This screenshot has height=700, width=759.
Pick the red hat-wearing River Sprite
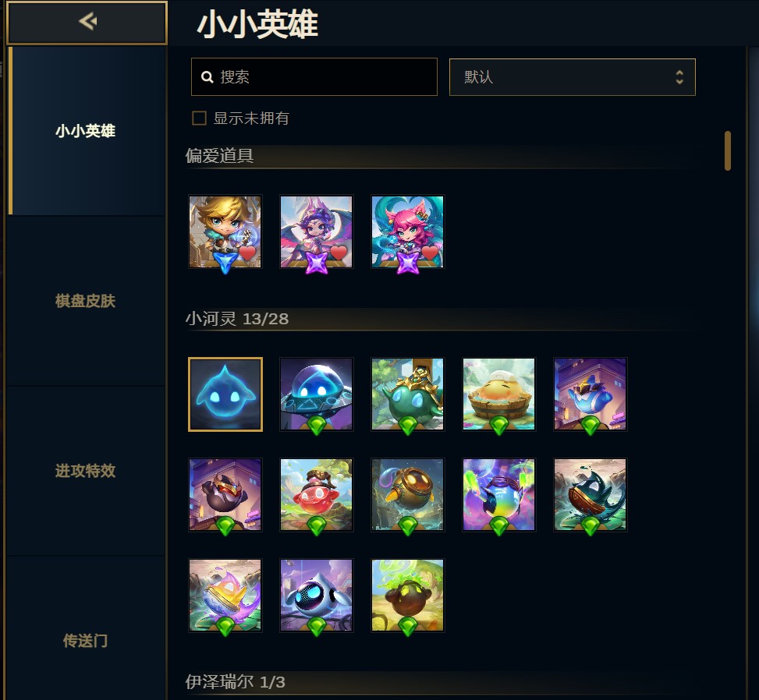(x=317, y=495)
